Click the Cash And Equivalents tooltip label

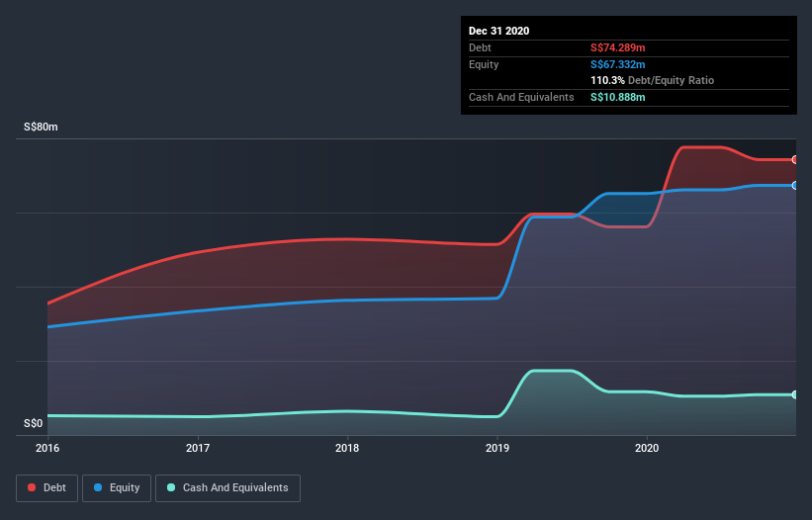tap(521, 97)
